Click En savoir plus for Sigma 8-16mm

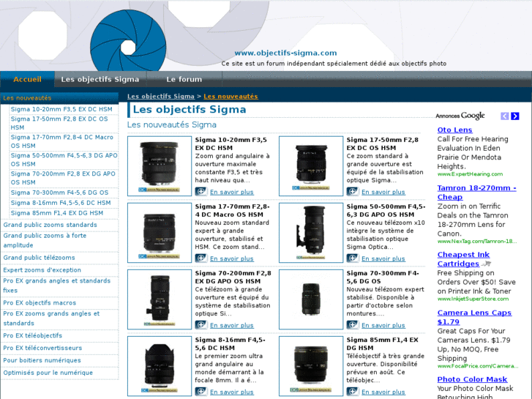point(232,392)
